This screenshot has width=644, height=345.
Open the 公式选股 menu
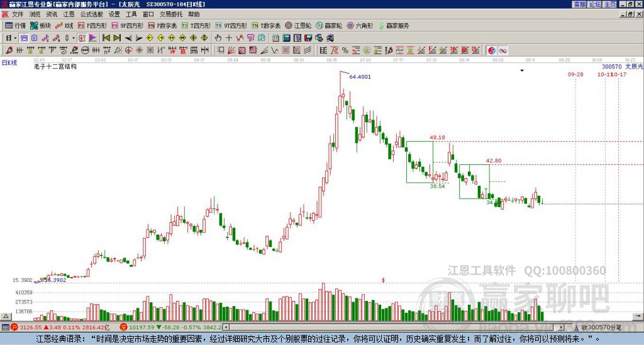(x=92, y=14)
